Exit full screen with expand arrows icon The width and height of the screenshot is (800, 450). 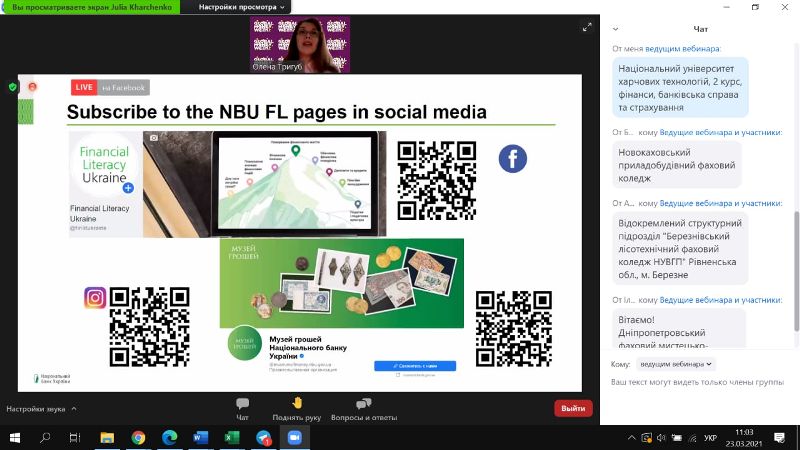(x=587, y=28)
